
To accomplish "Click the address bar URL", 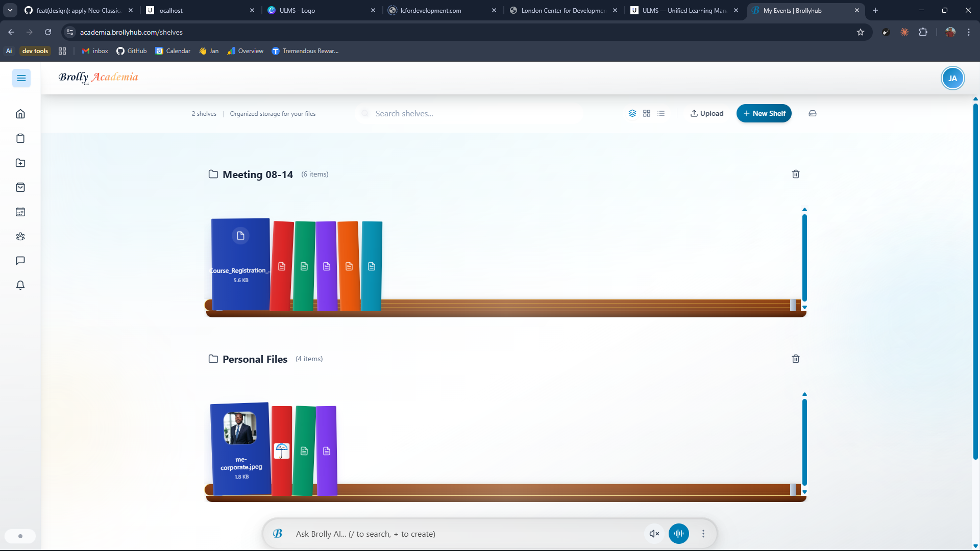I will (x=131, y=32).
